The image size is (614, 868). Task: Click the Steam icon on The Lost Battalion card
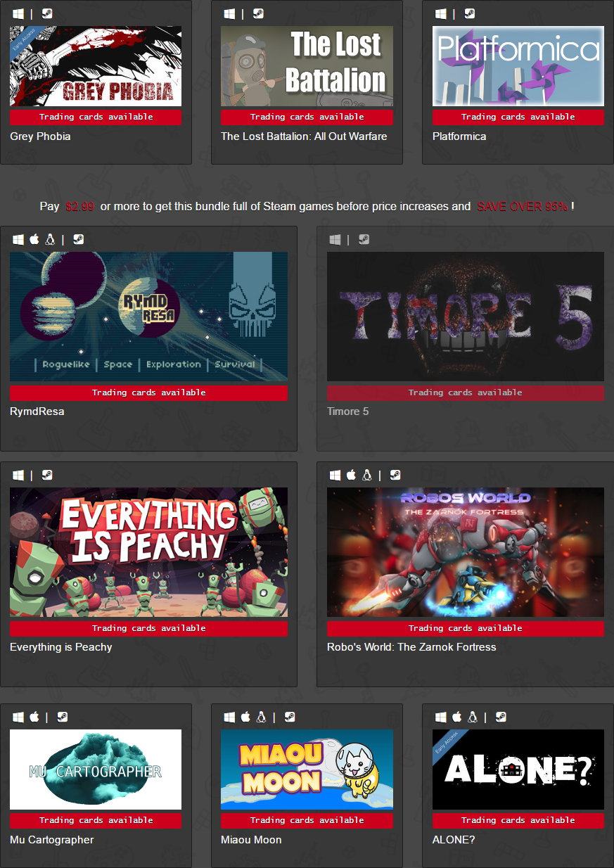tap(258, 13)
